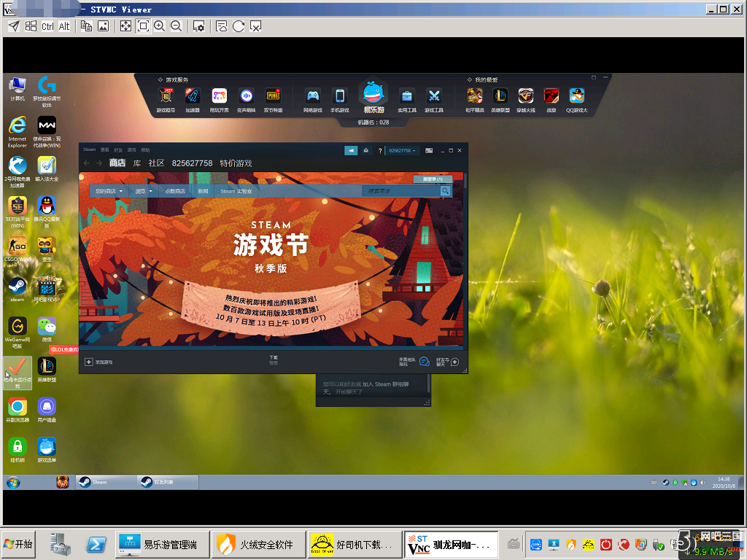Click the Steam help question mark icon

379,151
